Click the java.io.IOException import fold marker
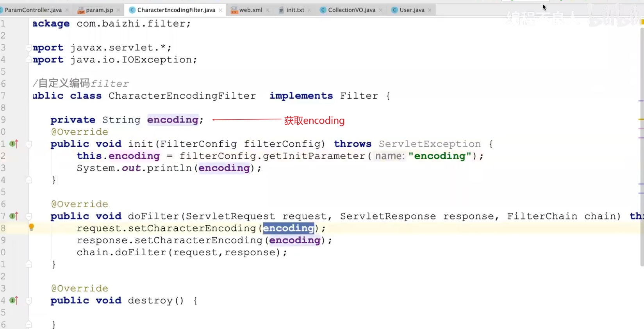Image resolution: width=644 pixels, height=329 pixels. click(29, 60)
